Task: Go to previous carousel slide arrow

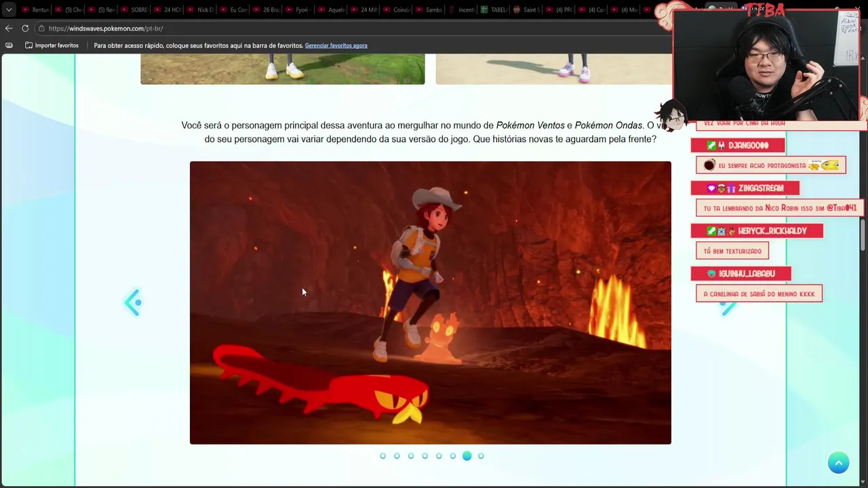Action: 133,302
